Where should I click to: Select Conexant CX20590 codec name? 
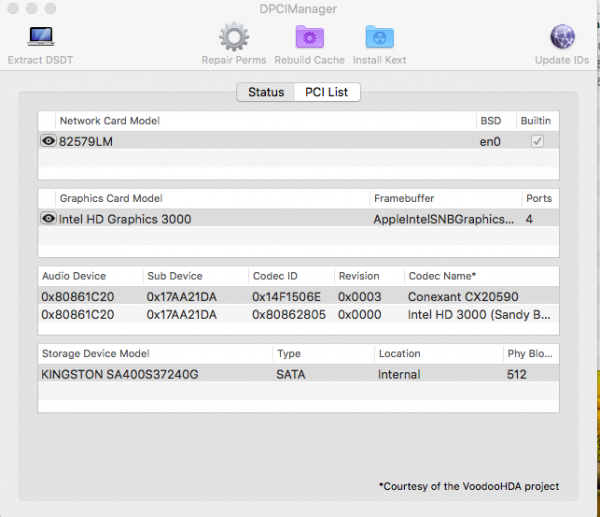[x=463, y=297]
